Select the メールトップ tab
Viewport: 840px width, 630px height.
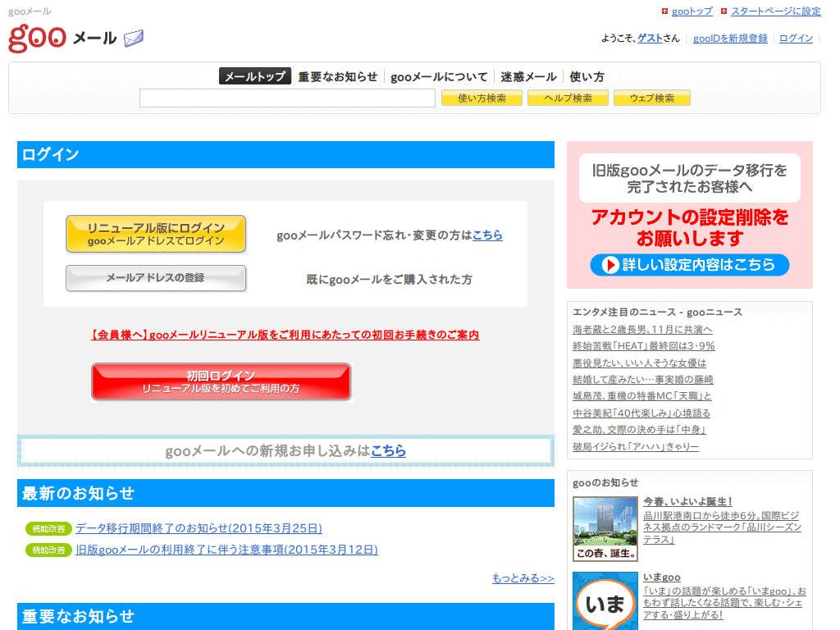click(254, 76)
